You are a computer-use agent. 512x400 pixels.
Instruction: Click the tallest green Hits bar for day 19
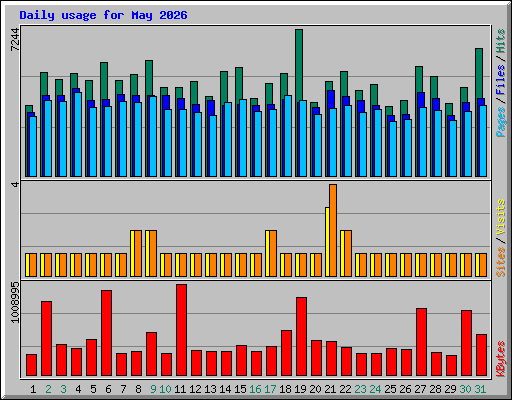click(x=299, y=65)
